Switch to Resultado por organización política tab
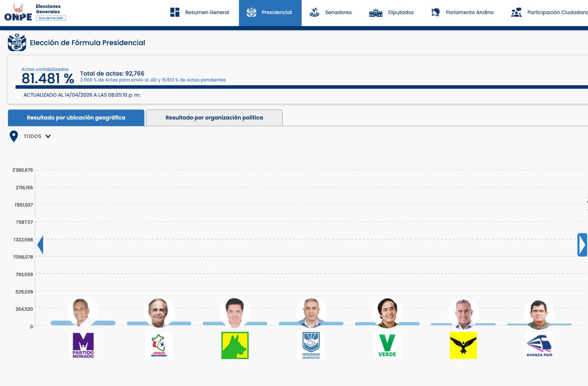The image size is (588, 386). click(214, 118)
